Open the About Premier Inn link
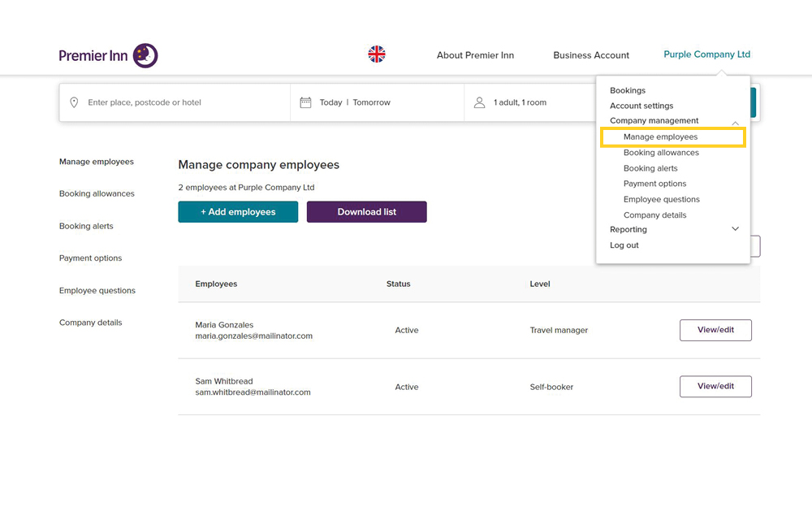 (x=475, y=55)
